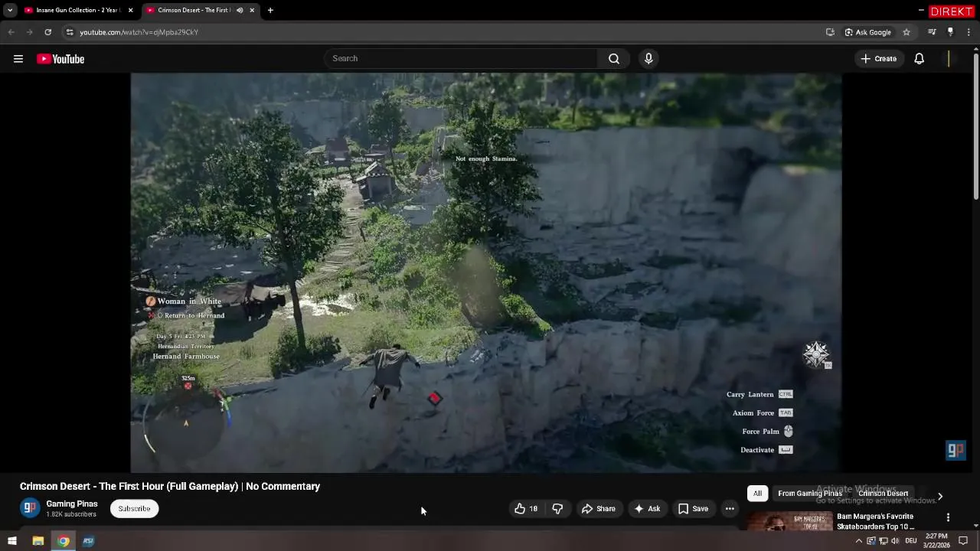Screen dimensions: 980x551
Task: Open File Explorer from taskbar
Action: pyautogui.click(x=38, y=541)
